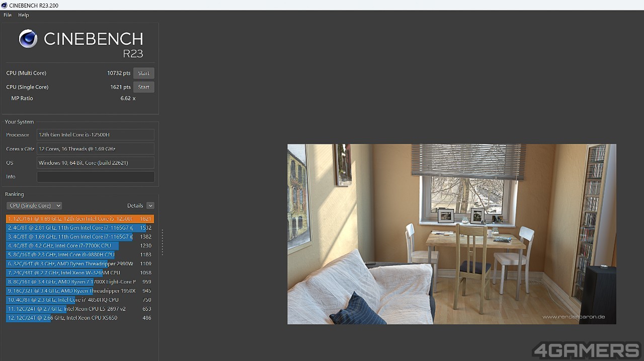
Task: Click the single core score 1621 pts
Action: coord(120,87)
